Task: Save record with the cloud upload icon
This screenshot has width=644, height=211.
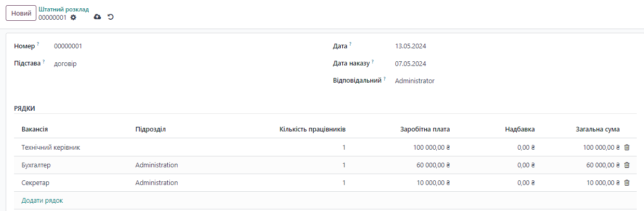Action: [97, 17]
